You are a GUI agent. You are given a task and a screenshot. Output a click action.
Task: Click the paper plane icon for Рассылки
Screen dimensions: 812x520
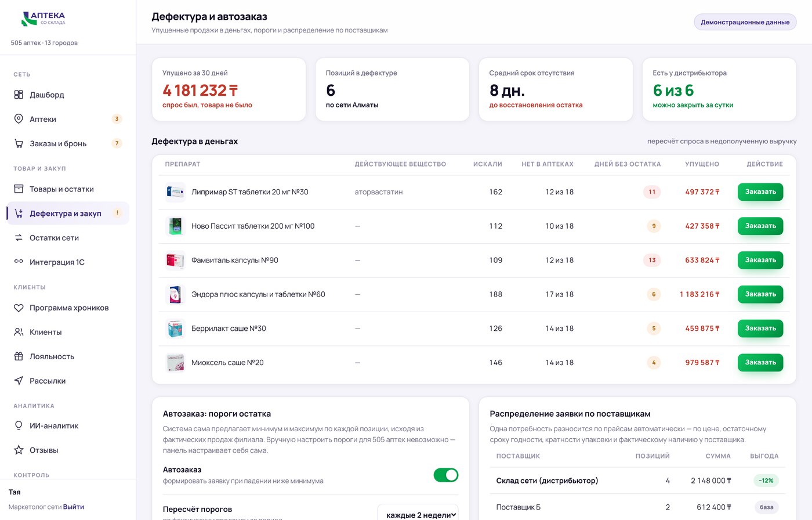[19, 381]
